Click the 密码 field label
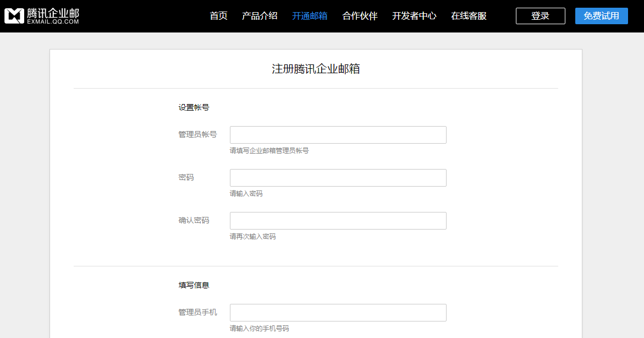Screen dimensions: 644x338 pyautogui.click(x=186, y=177)
